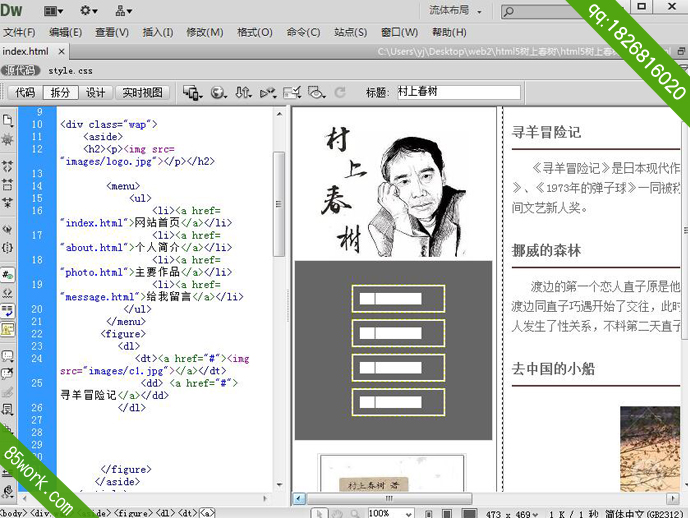
Task: Click the desktop size icon in status bar
Action: [470, 514]
